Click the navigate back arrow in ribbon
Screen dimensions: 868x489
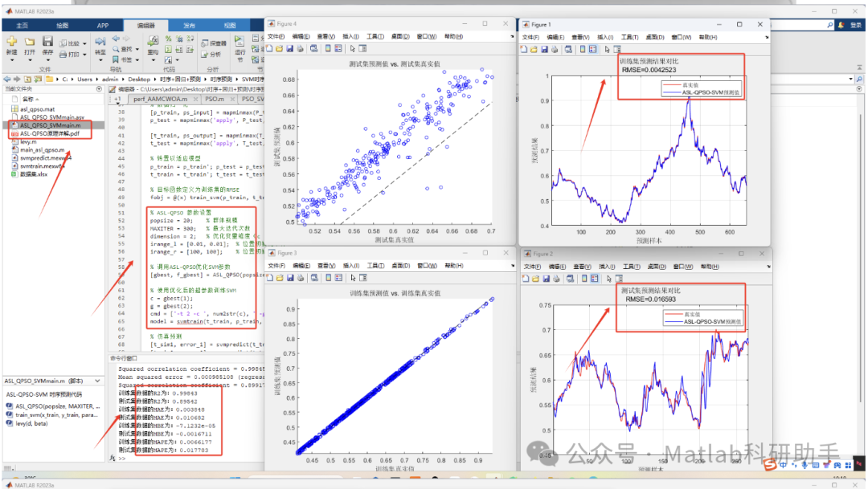point(116,39)
